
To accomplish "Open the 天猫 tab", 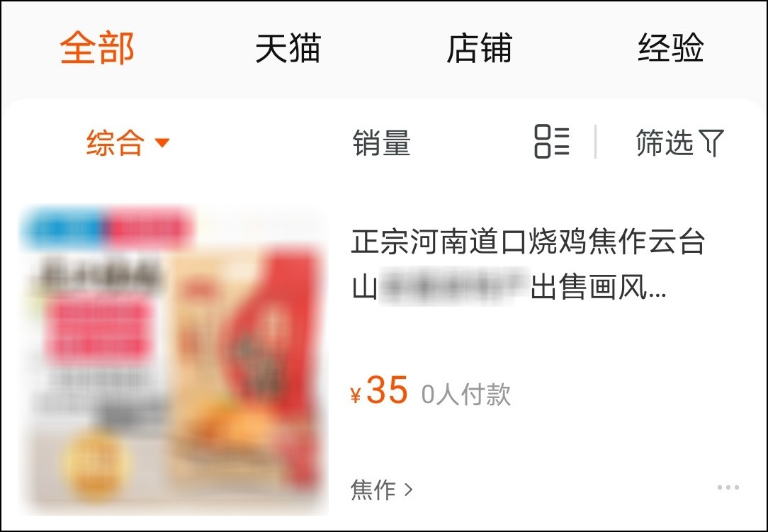I will (x=288, y=48).
